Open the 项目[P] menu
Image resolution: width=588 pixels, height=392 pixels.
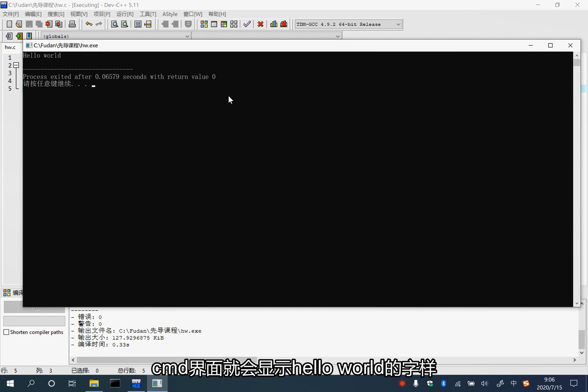coord(102,14)
